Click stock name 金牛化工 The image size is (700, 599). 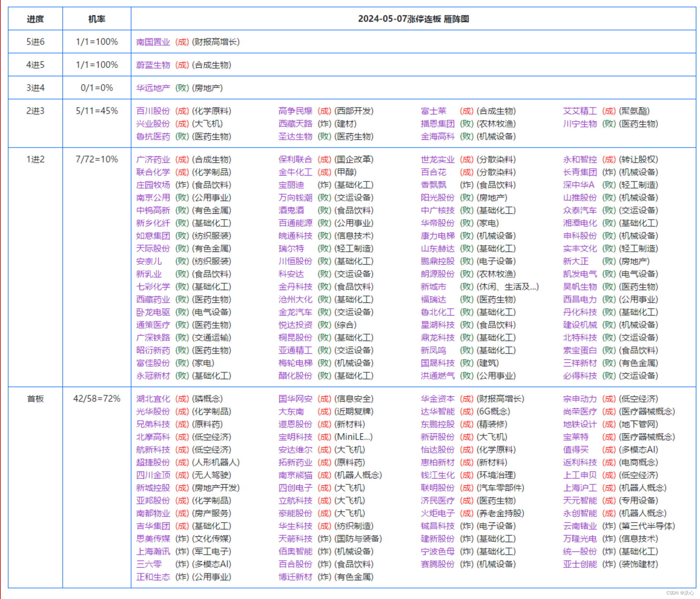[295, 172]
